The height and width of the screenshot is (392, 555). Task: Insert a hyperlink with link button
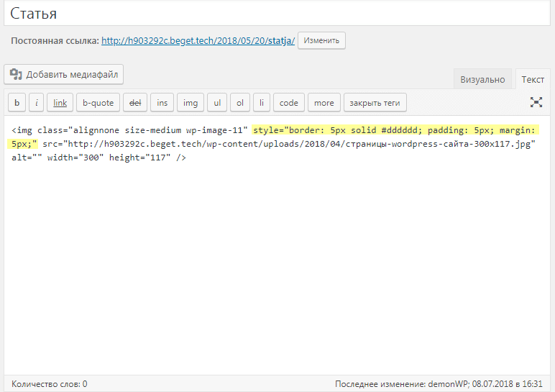click(60, 103)
